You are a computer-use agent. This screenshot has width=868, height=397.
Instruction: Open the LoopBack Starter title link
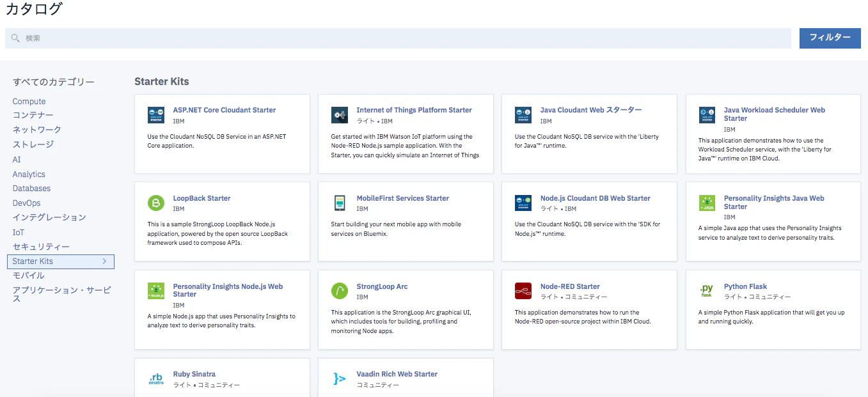pyautogui.click(x=202, y=198)
